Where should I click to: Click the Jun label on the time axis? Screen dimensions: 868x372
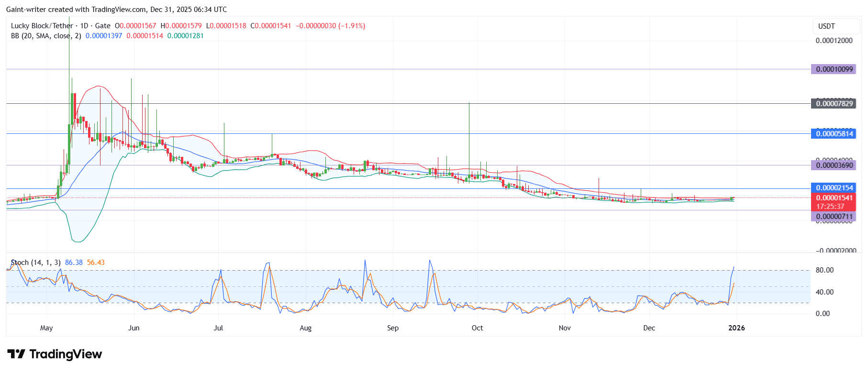pyautogui.click(x=134, y=328)
